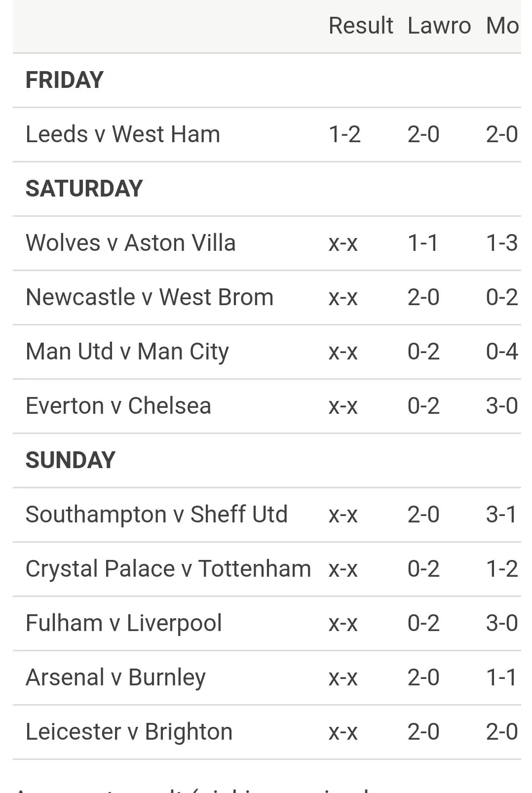
Task: Click the 1-2 result for Leeds match
Action: (344, 134)
